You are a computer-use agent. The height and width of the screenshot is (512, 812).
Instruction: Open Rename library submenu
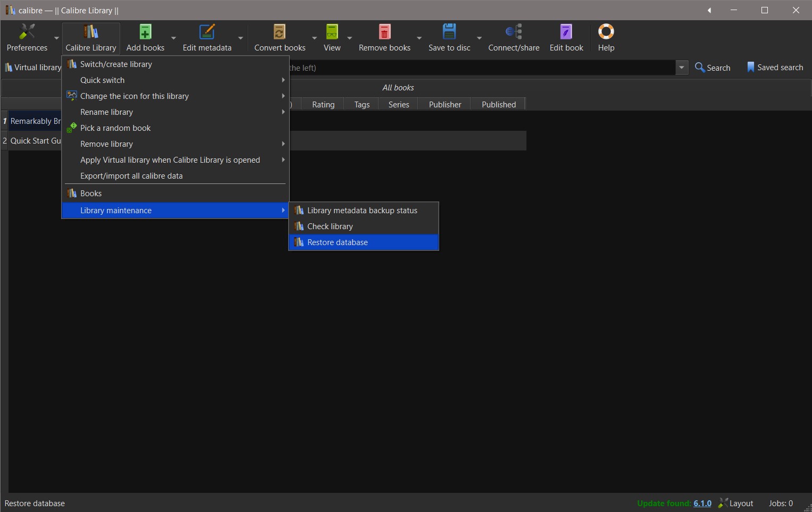click(x=175, y=112)
